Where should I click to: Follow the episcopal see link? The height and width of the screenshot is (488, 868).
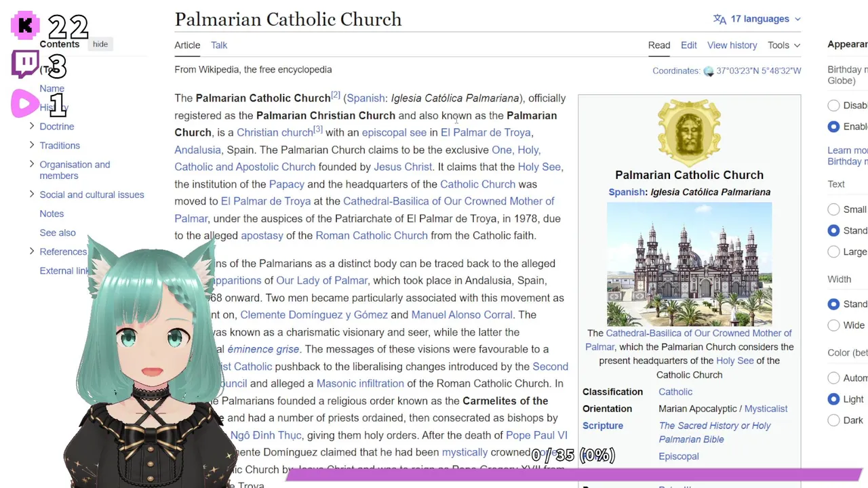click(x=394, y=133)
